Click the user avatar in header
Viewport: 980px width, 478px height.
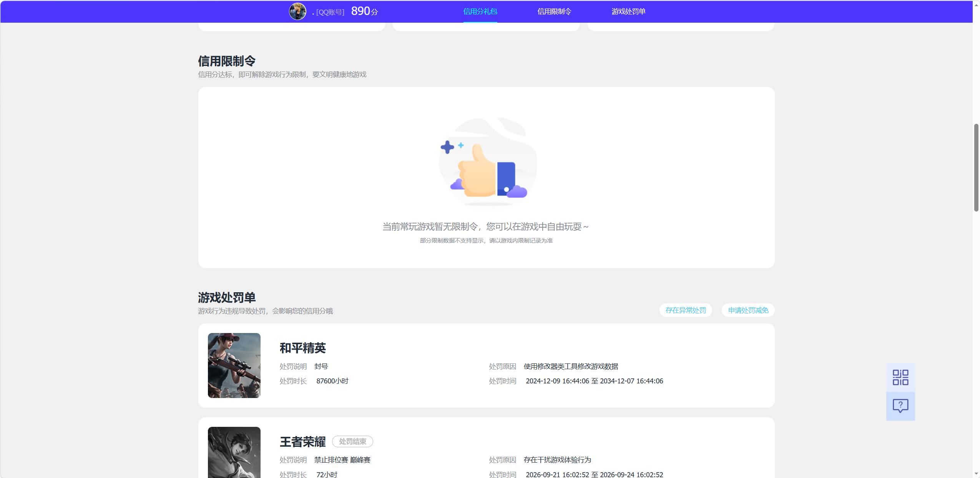point(297,11)
